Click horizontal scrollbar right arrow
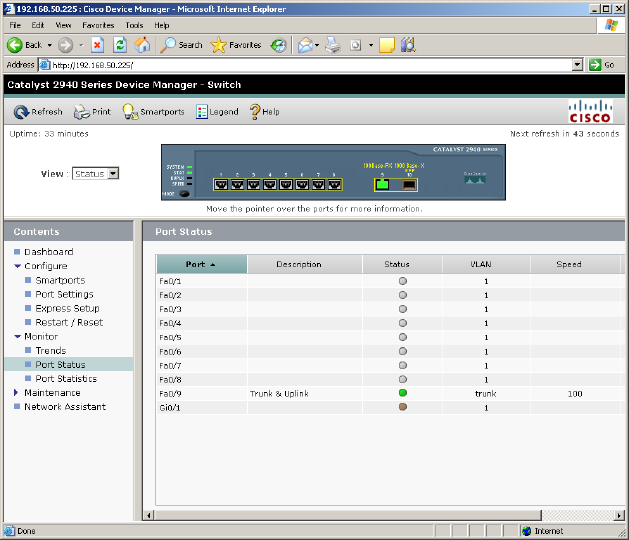The width and height of the screenshot is (629, 540). [x=620, y=515]
